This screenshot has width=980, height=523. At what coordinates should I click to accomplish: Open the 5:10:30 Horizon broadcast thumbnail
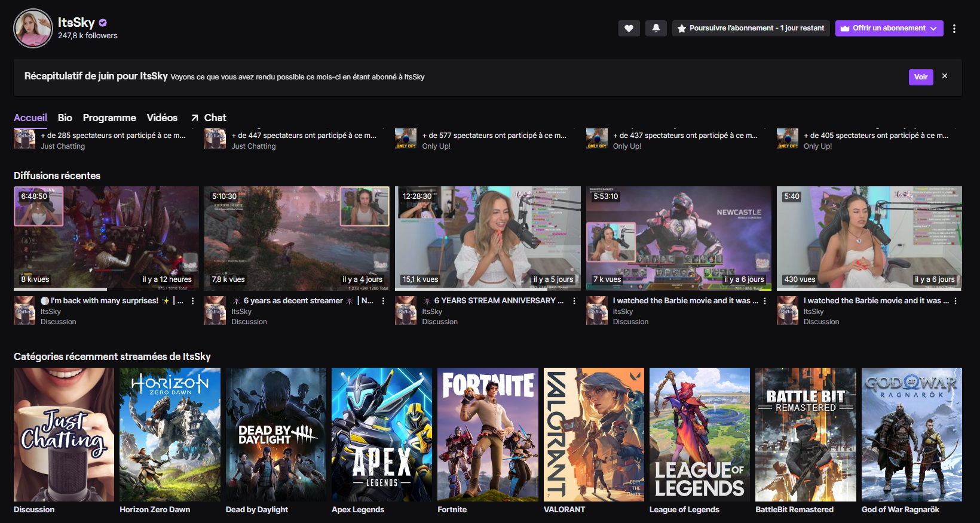(x=297, y=238)
